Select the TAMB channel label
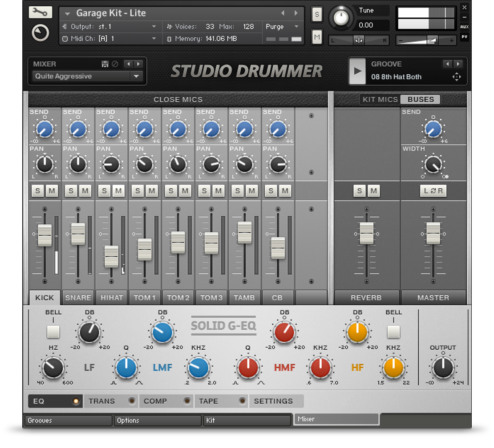 pos(244,298)
